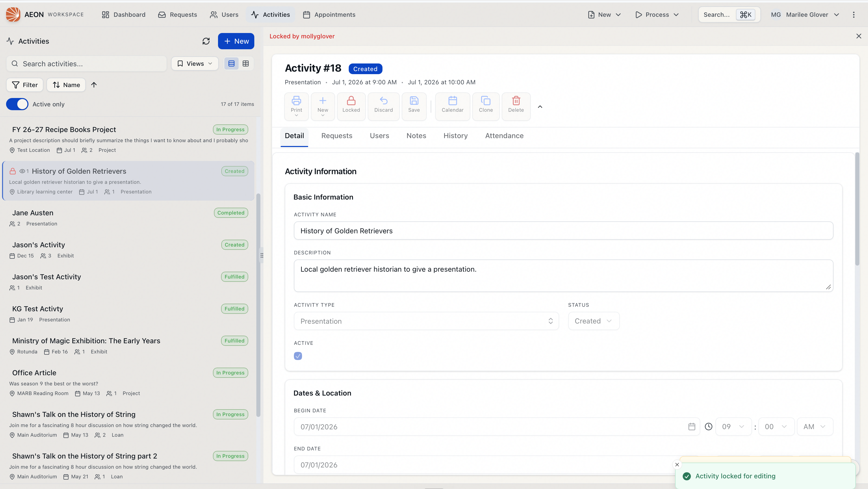
Task: Change the begin minute dropdown 00
Action: pos(776,427)
